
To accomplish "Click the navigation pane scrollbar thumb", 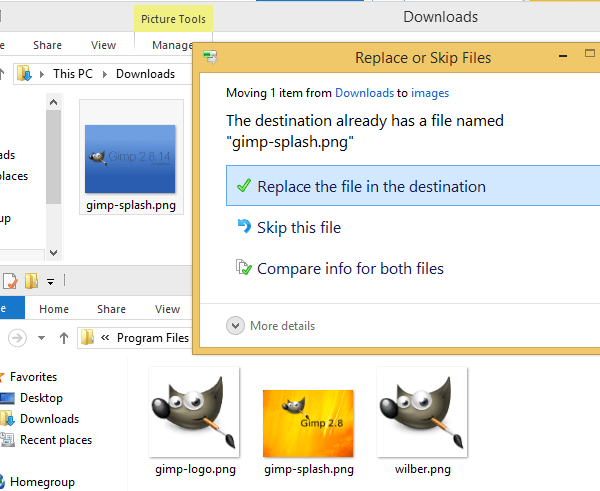I will pos(54,157).
